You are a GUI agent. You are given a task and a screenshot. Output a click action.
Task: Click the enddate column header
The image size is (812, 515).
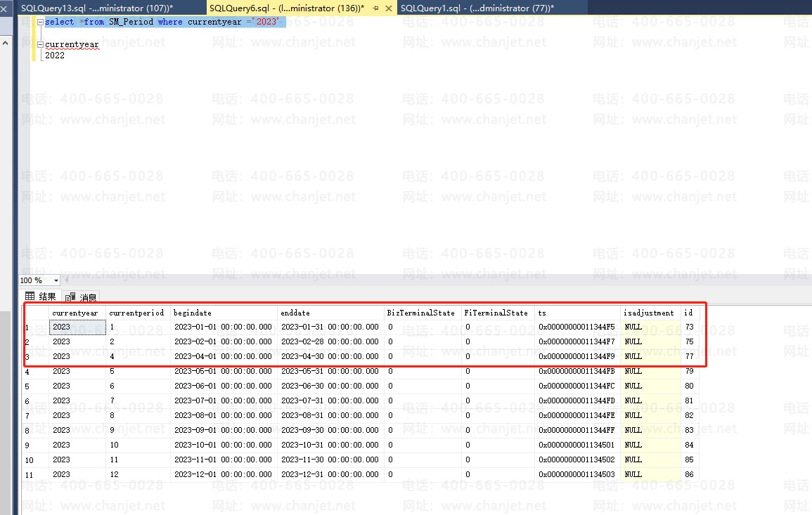pyautogui.click(x=331, y=313)
